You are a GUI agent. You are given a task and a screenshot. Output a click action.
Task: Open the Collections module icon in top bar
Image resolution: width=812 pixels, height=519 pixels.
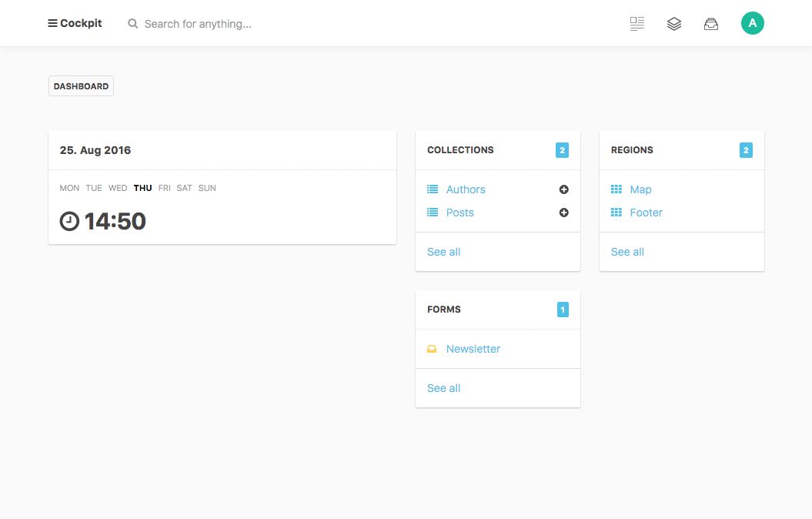637,23
